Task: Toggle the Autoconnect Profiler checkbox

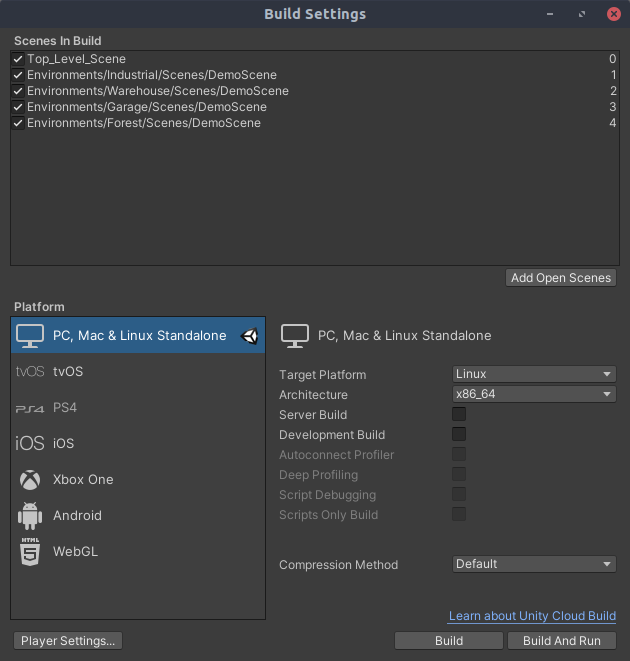Action: pos(459,454)
